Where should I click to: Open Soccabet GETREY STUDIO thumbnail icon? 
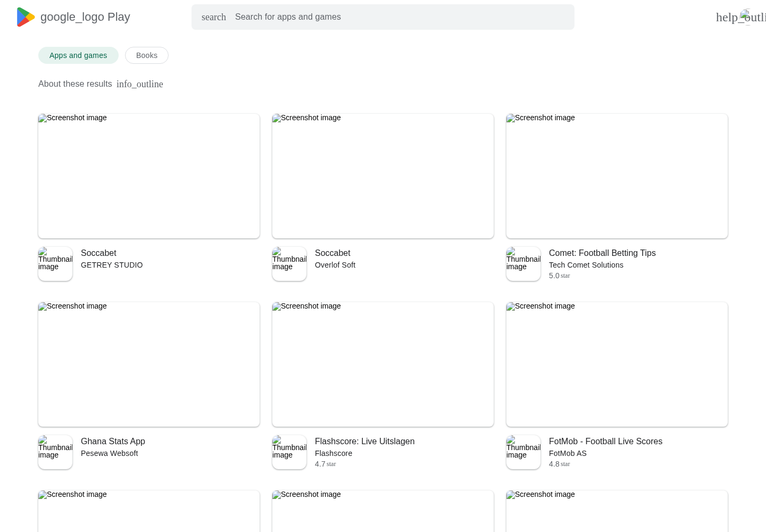pyautogui.click(x=55, y=264)
